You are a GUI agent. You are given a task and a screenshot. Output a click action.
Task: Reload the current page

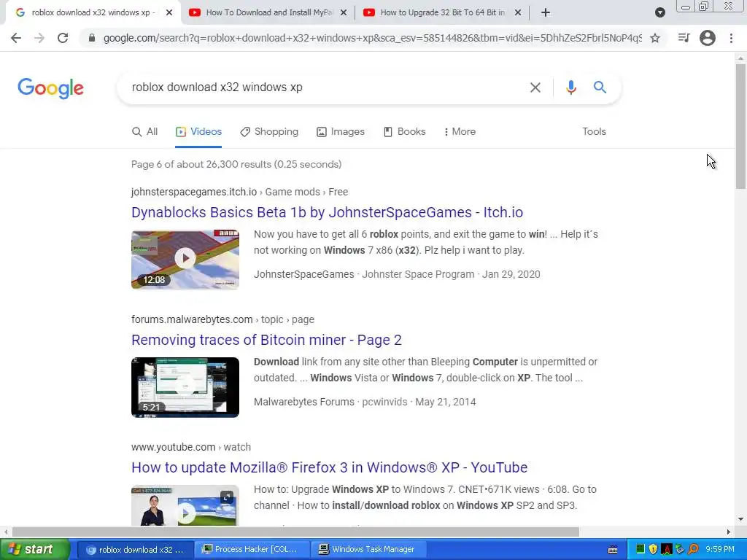click(63, 38)
